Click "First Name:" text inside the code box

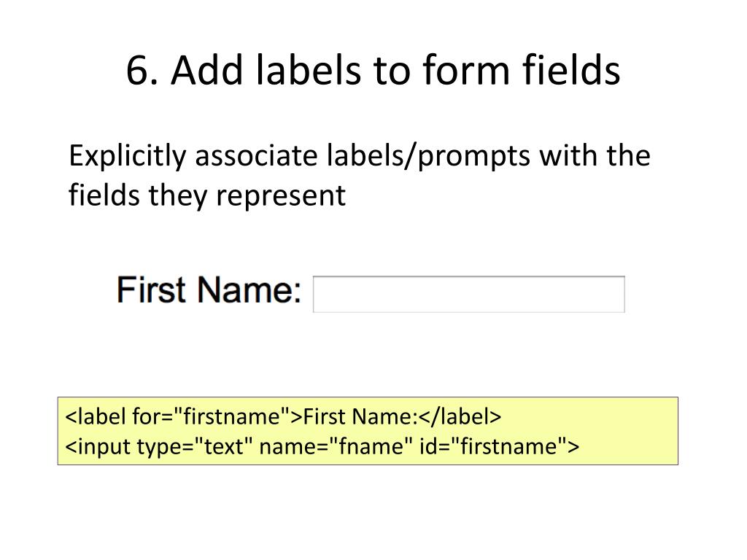[x=360, y=416]
